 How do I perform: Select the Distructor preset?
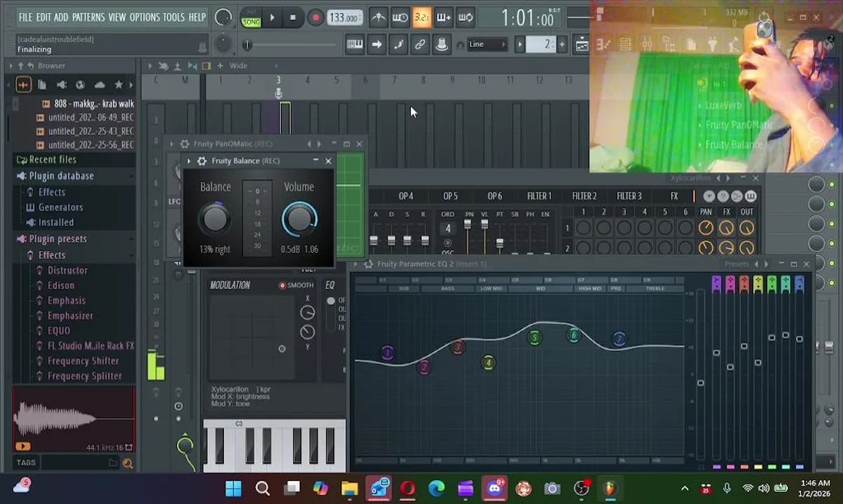coord(67,270)
